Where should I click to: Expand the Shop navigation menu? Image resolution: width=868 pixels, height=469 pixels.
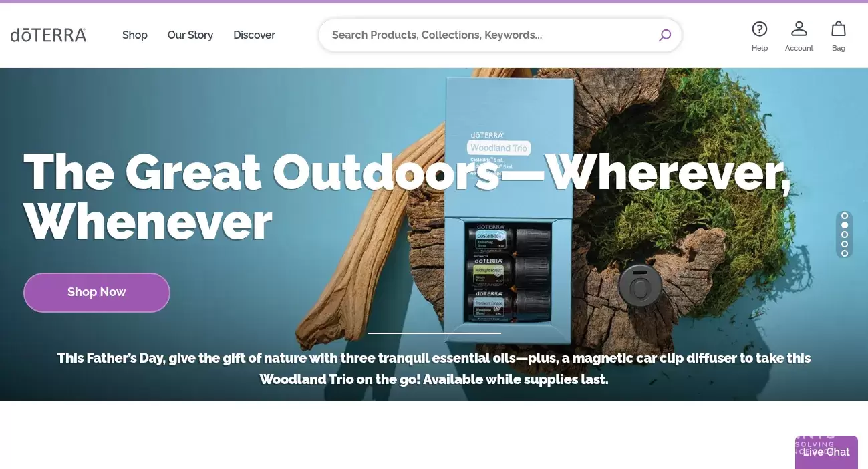[x=134, y=35]
